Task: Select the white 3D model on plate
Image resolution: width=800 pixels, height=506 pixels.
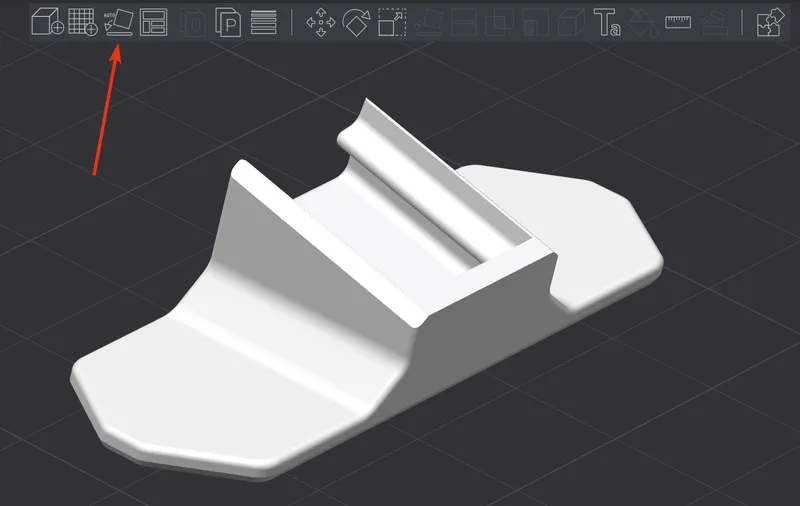Action: (367, 289)
